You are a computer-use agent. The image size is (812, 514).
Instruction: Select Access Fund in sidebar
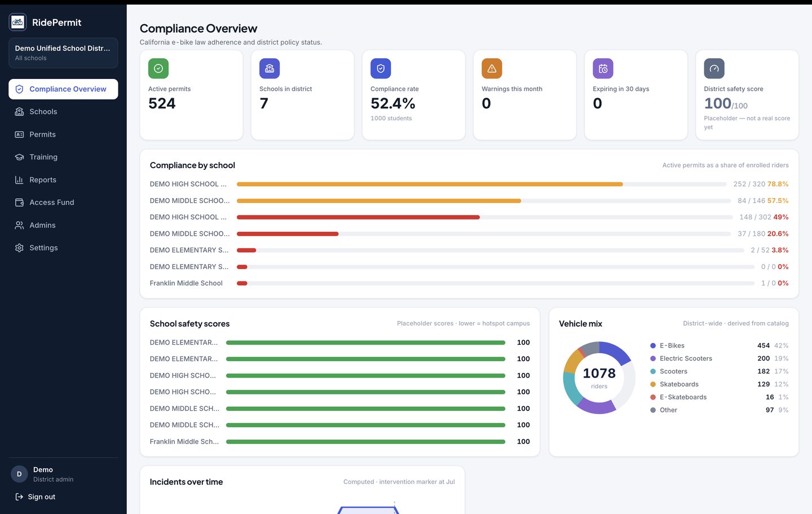pos(63,203)
